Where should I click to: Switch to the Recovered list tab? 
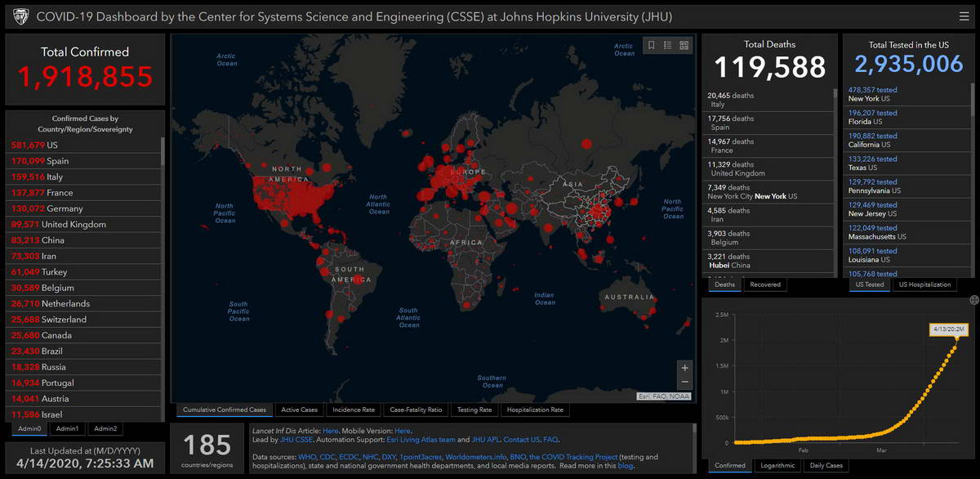[765, 284]
